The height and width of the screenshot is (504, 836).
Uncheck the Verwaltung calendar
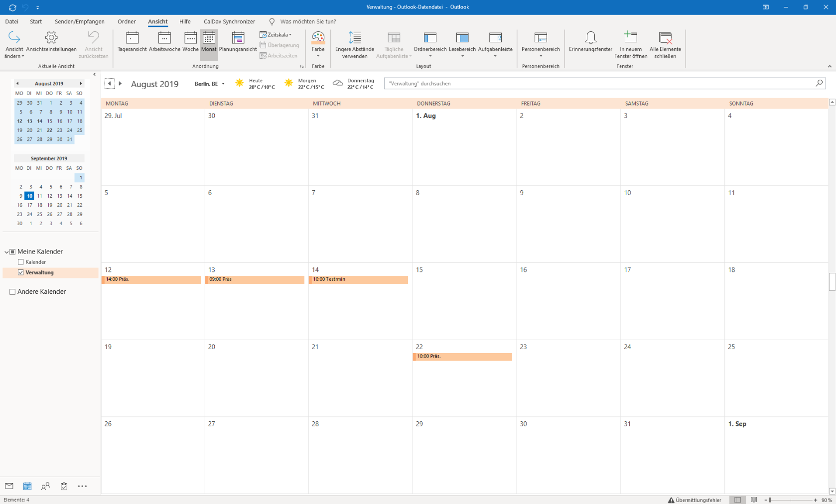coord(21,272)
